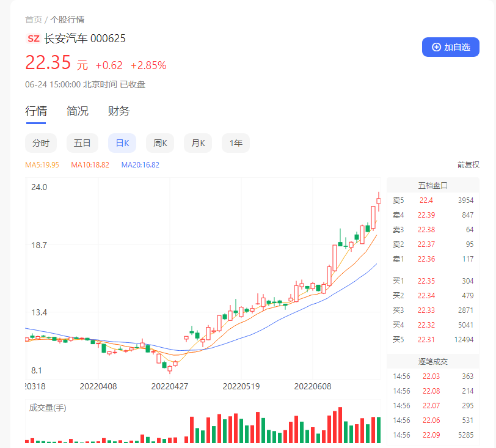Click the 卖5 order row at 22.4
Viewport: 496px width, 448px height.
433,200
